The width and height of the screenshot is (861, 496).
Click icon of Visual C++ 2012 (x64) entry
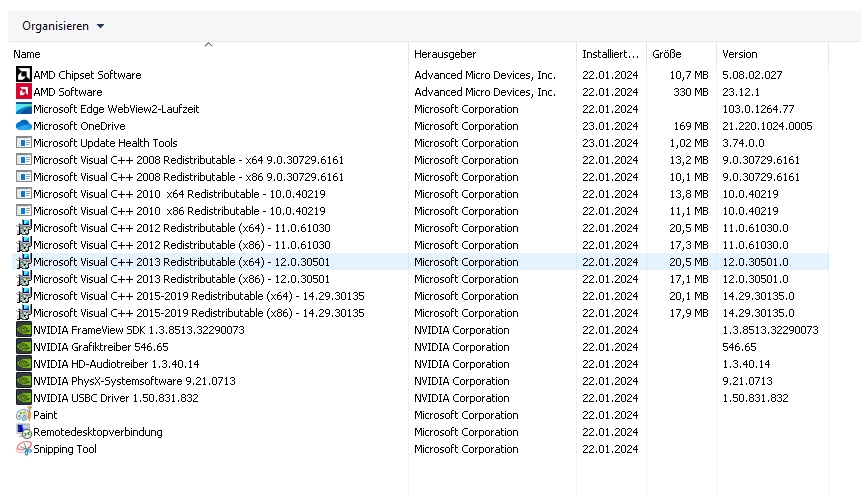pyautogui.click(x=24, y=228)
